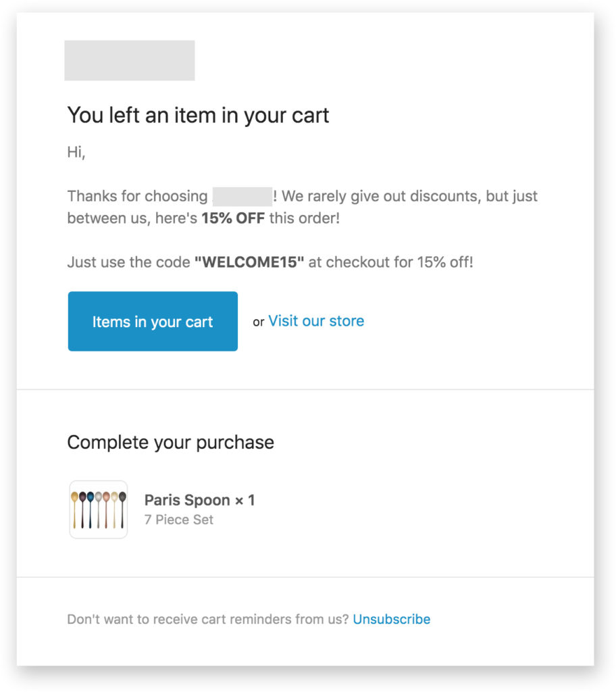Click the "You left an item" heading

pyautogui.click(x=198, y=116)
